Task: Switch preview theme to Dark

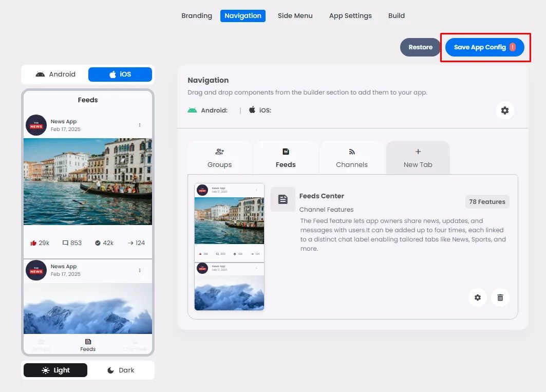Action: 121,370
